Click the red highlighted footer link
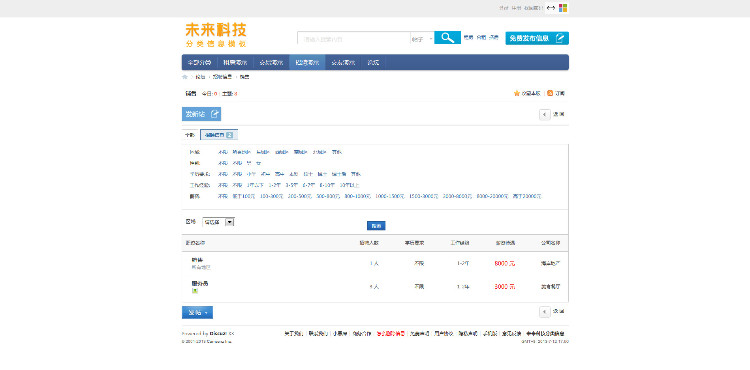The width and height of the screenshot is (750, 370). click(x=390, y=334)
